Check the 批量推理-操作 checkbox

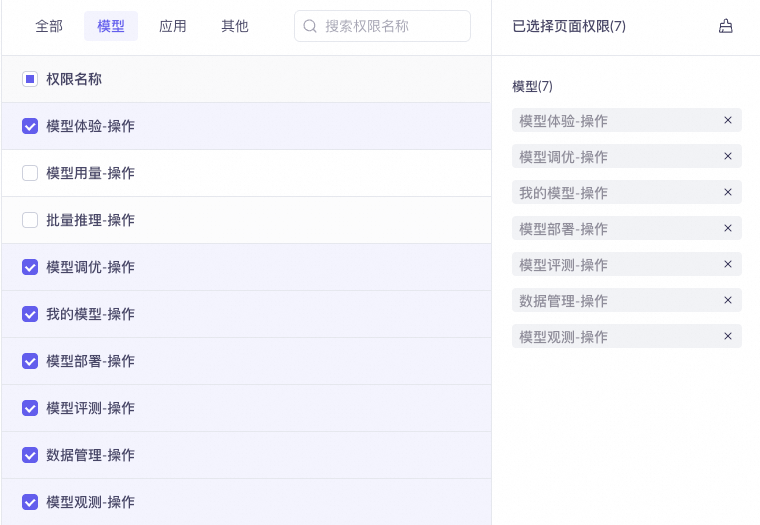point(30,220)
